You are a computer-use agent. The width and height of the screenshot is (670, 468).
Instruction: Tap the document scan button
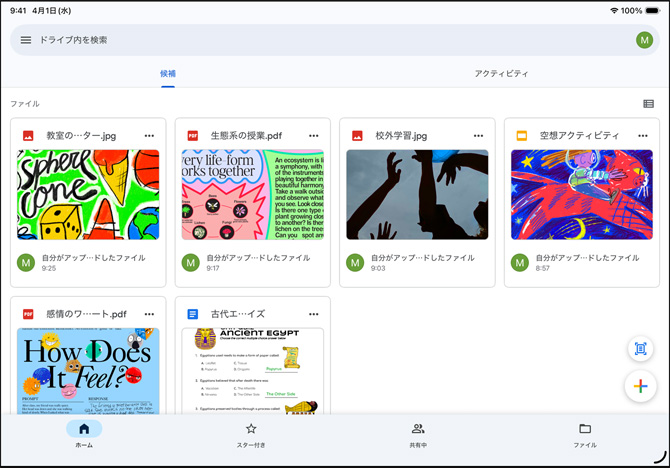click(640, 349)
